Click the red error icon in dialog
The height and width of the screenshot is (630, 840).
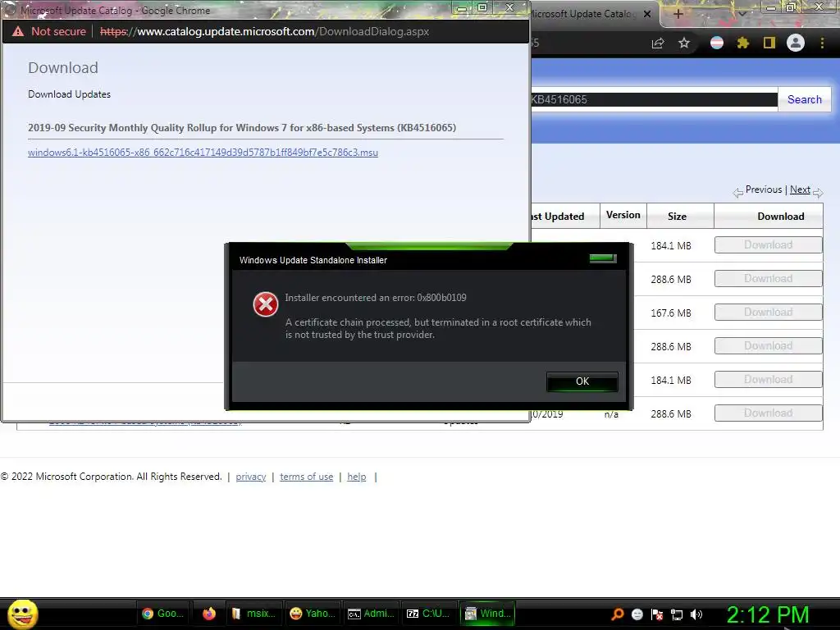coord(265,304)
